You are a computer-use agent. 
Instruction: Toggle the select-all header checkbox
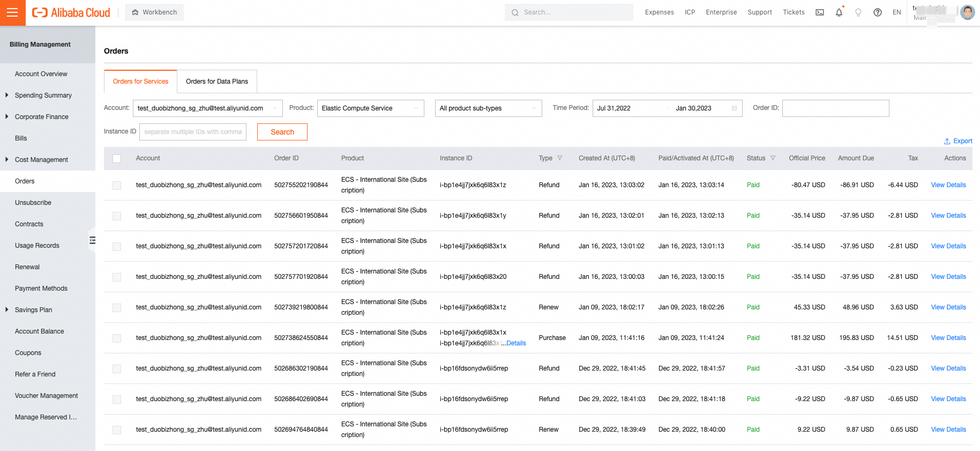(x=117, y=159)
